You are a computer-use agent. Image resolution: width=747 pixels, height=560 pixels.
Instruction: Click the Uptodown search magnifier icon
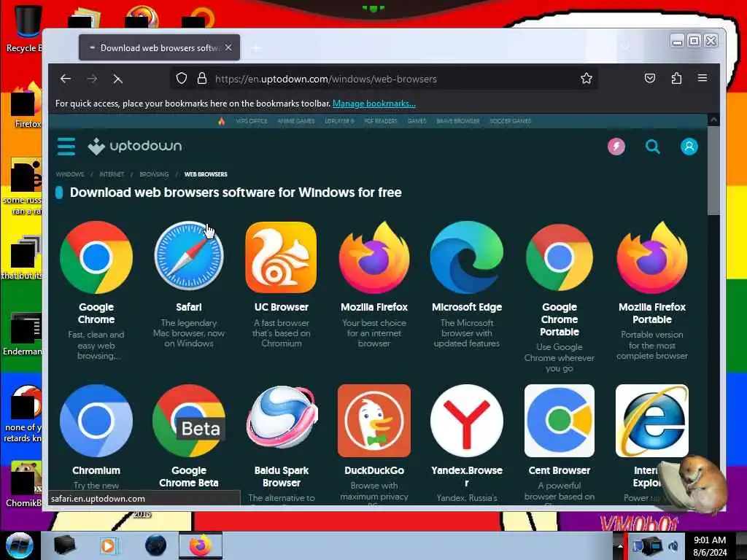tap(653, 146)
